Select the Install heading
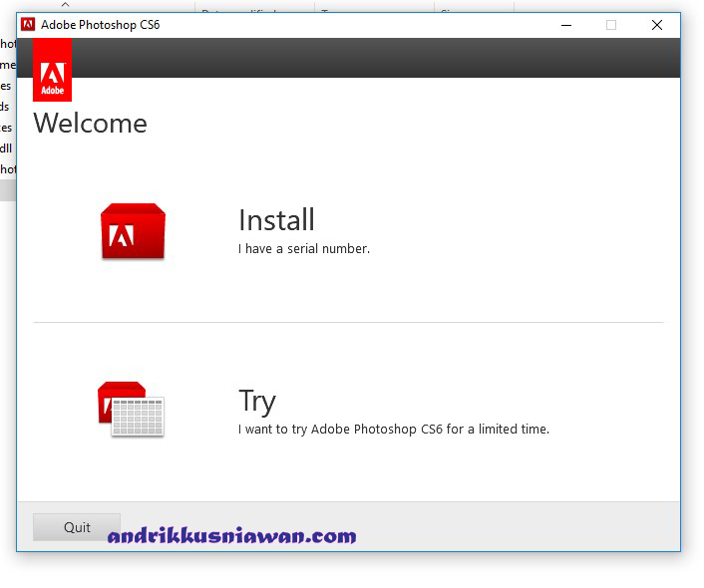This screenshot has width=704, height=588. 276,220
